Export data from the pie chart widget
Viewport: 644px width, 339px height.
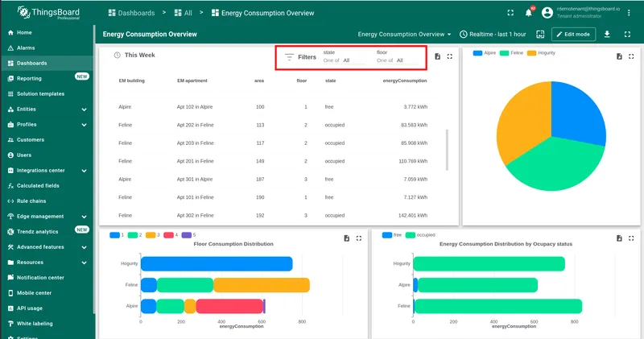(x=619, y=56)
